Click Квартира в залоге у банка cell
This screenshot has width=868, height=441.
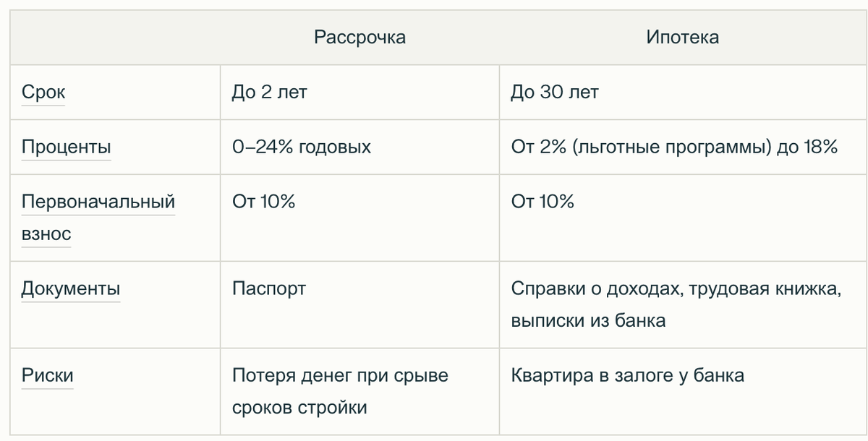(x=627, y=376)
